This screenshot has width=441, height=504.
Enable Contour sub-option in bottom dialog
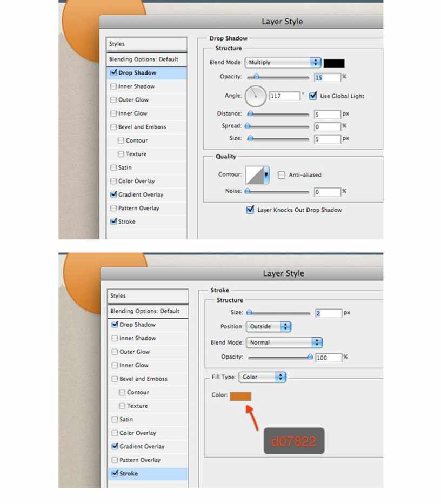(x=122, y=393)
